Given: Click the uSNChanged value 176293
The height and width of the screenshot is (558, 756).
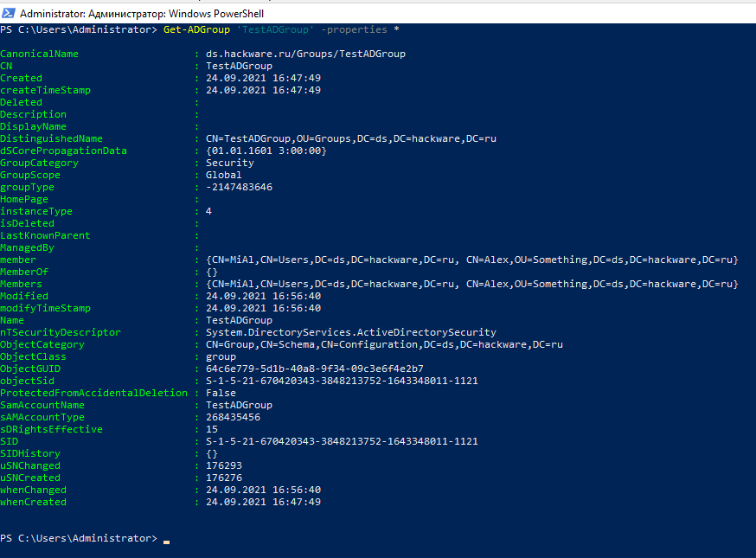Looking at the screenshot, I should (x=225, y=465).
